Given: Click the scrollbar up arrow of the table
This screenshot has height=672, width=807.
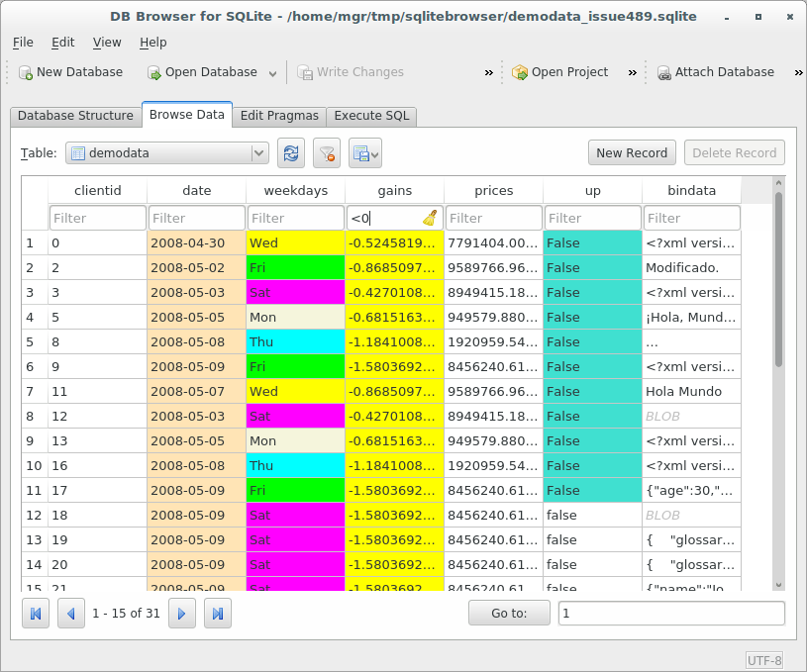Looking at the screenshot, I should (778, 183).
